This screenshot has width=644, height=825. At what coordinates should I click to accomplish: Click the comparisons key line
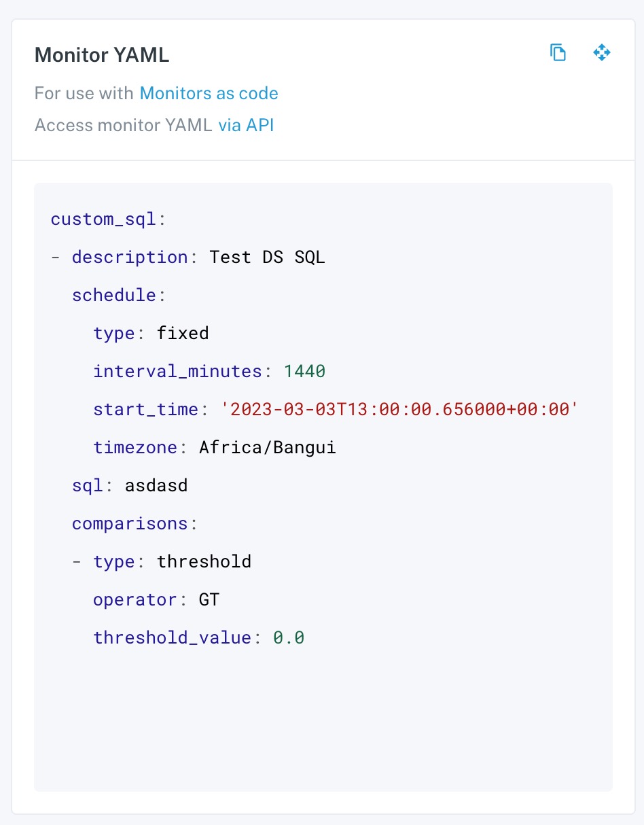pos(135,524)
